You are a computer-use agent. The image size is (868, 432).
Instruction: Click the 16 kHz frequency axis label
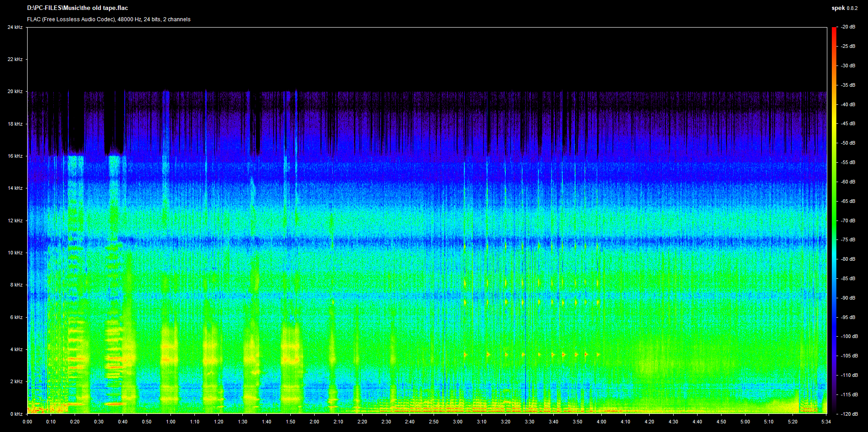pyautogui.click(x=15, y=156)
